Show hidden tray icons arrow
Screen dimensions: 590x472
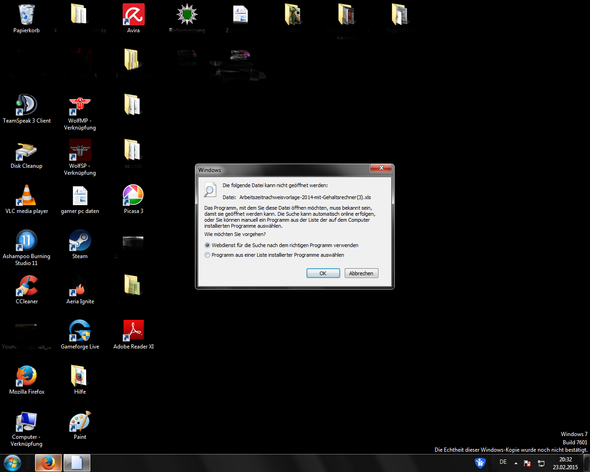coord(516,463)
